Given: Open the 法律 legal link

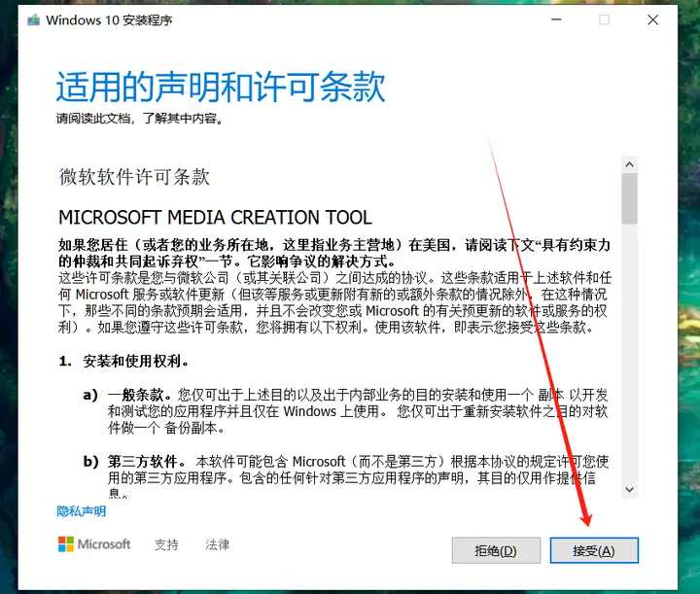Looking at the screenshot, I should point(218,544).
